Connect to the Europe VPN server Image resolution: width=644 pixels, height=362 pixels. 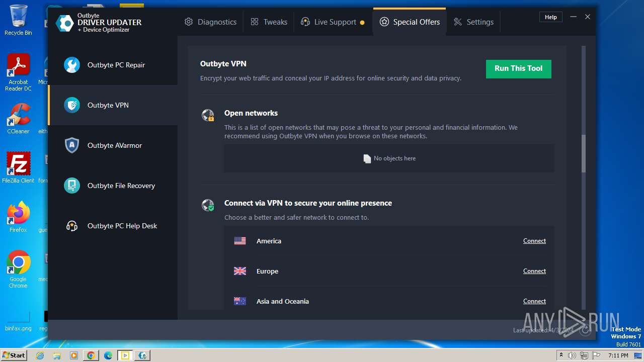[x=534, y=271]
